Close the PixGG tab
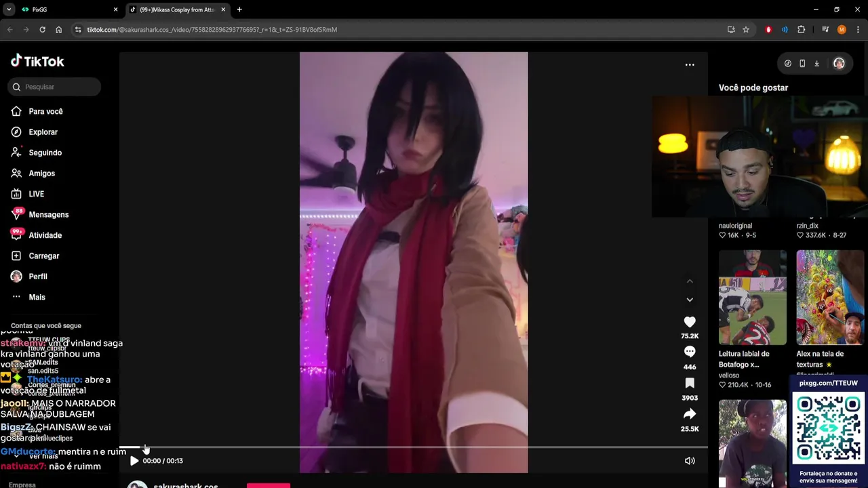This screenshot has width=868, height=488. click(115, 9)
